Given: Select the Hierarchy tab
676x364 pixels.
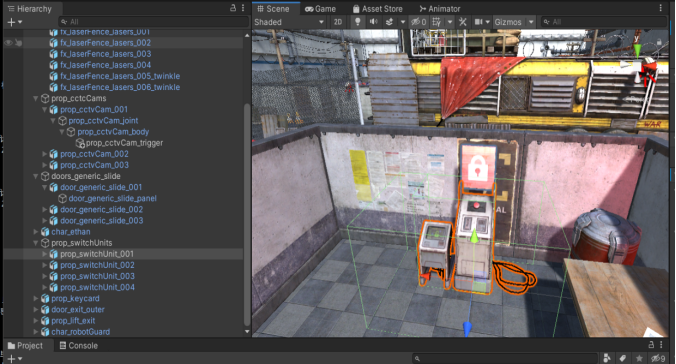Looking at the screenshot, I should pos(30,9).
